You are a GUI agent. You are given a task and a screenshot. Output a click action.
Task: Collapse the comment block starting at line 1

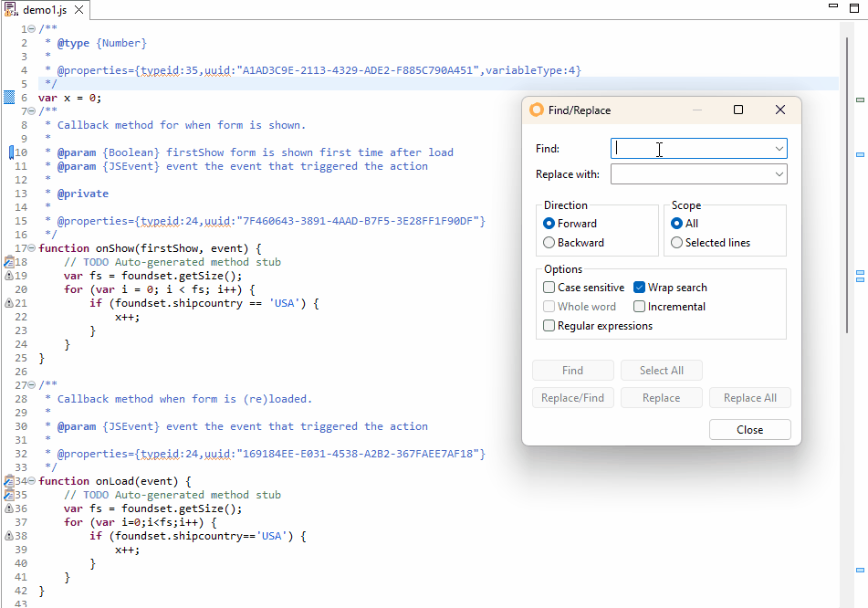point(32,29)
